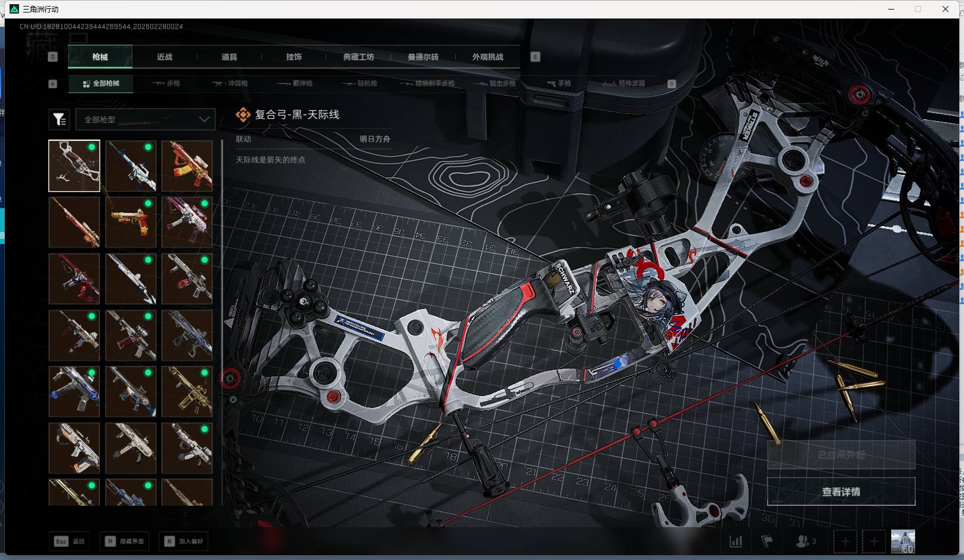Click the Q key hint beside 枪械

click(52, 57)
